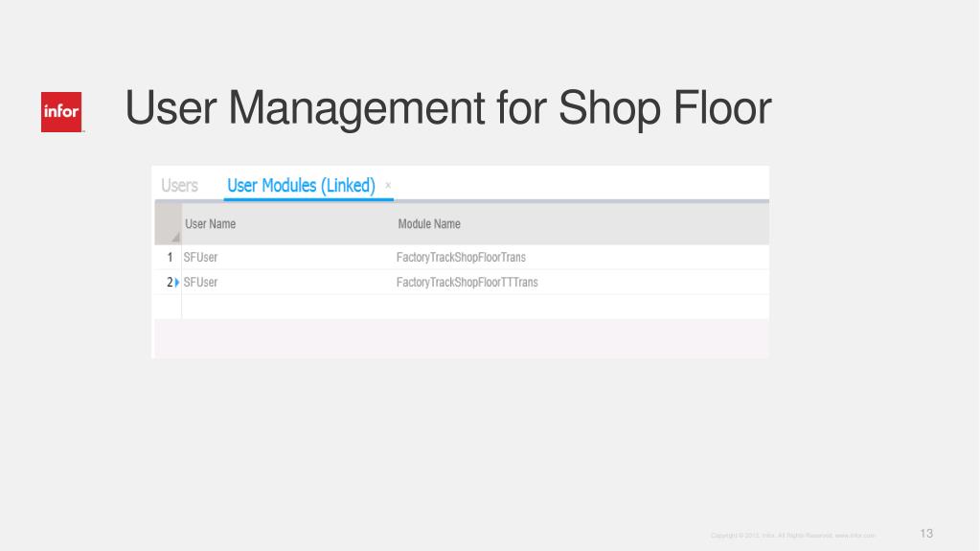980x551 pixels.
Task: Click the current-row arrow indicator on row 2
Action: point(177,283)
